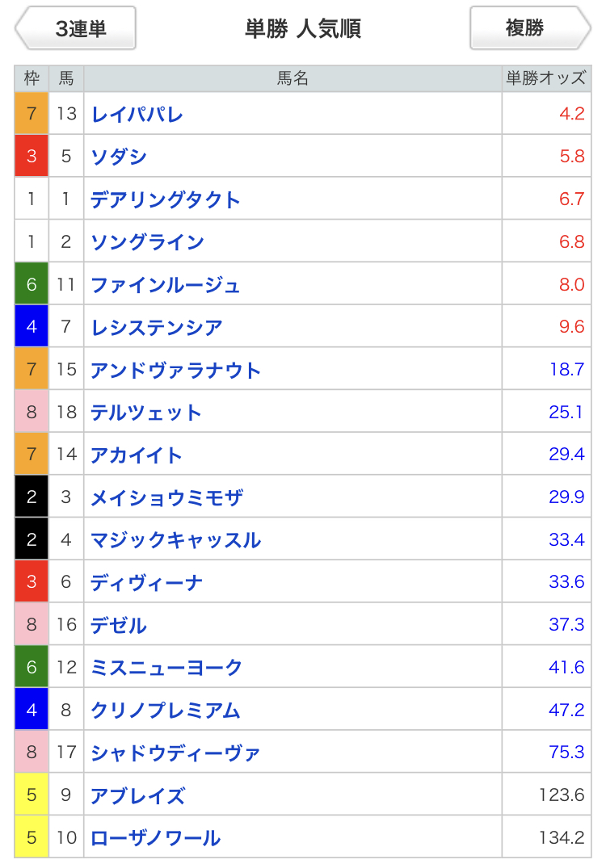The image size is (606, 868).
Task: Open アンドヴァラナウト link
Action: pyautogui.click(x=175, y=371)
